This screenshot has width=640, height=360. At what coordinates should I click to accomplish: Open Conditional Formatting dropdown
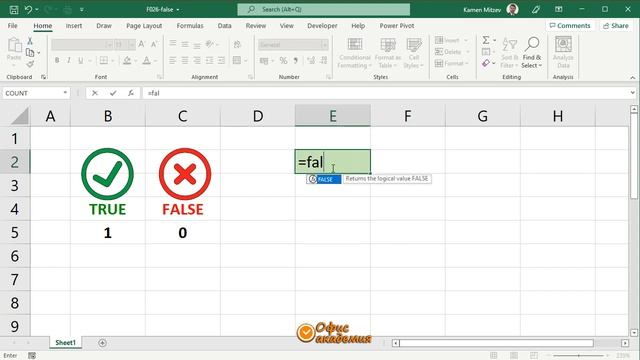tap(355, 53)
